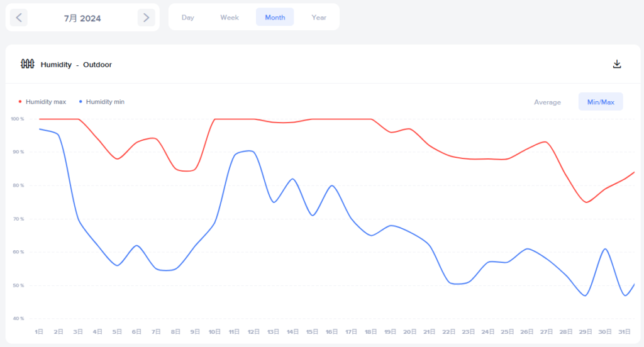Switch to the Week tab
The height and width of the screenshot is (347, 644).
pos(229,17)
